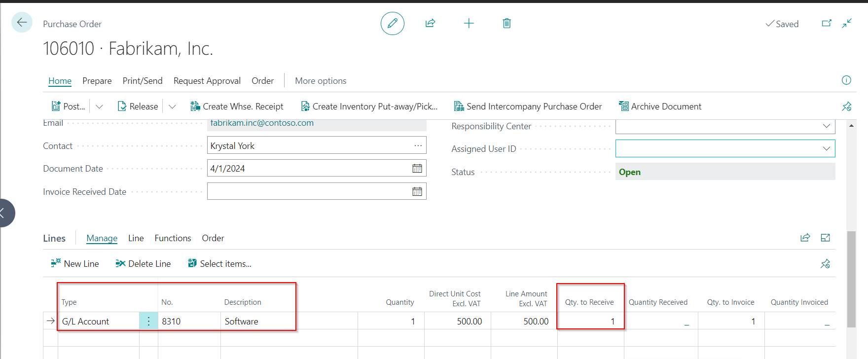Click the Type column header
The width and height of the screenshot is (868, 359).
tap(69, 302)
